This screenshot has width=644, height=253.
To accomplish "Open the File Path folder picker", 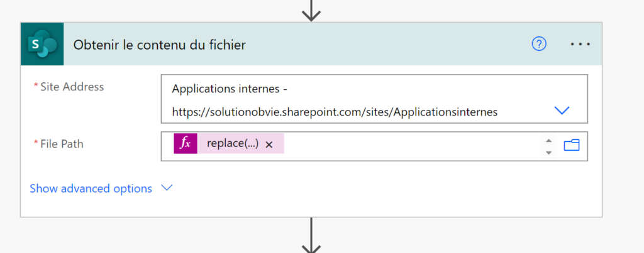I will [572, 145].
